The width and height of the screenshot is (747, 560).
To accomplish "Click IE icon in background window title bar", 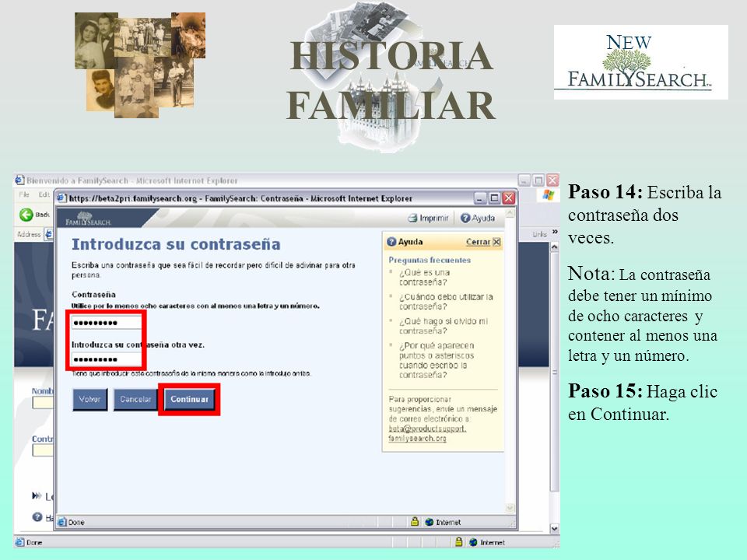I will tap(19, 180).
